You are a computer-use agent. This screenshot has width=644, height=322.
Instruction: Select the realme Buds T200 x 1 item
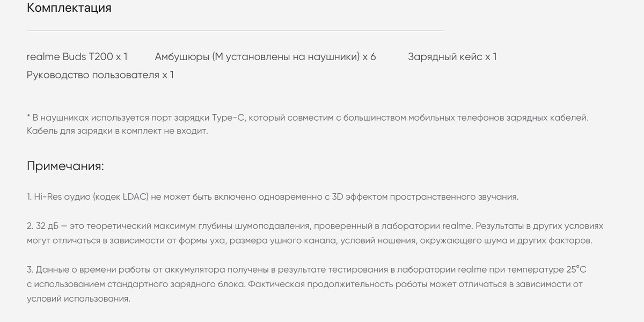point(77,56)
